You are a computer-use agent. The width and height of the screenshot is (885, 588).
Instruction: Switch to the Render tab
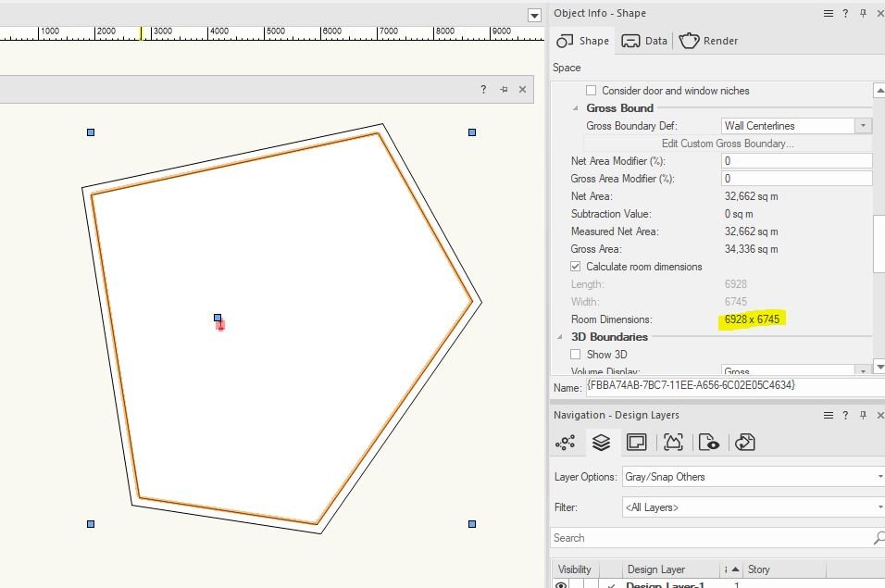(709, 41)
